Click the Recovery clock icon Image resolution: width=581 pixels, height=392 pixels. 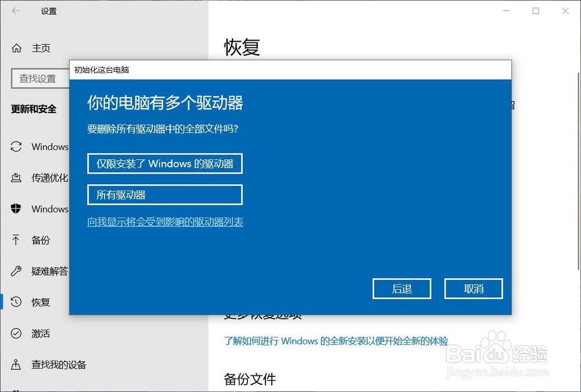16,302
